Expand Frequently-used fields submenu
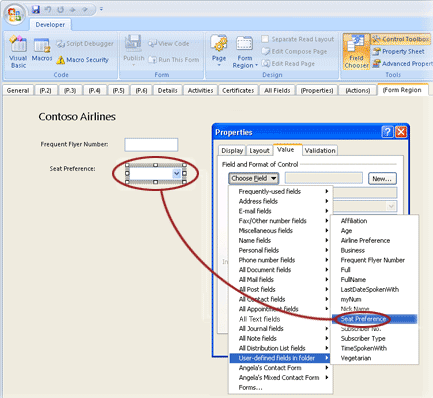Image resolution: width=433 pixels, height=398 pixels. pyautogui.click(x=281, y=191)
